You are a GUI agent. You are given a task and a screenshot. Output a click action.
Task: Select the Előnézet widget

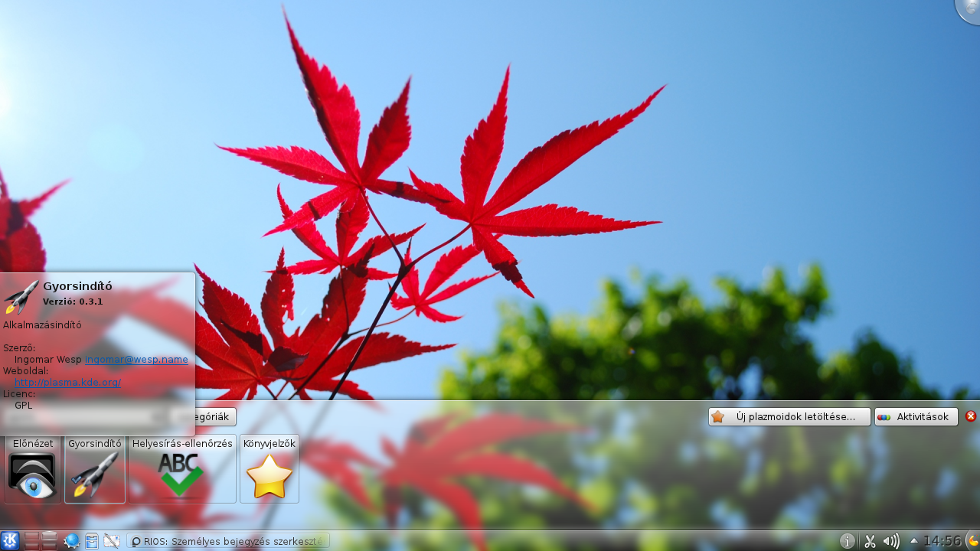33,469
